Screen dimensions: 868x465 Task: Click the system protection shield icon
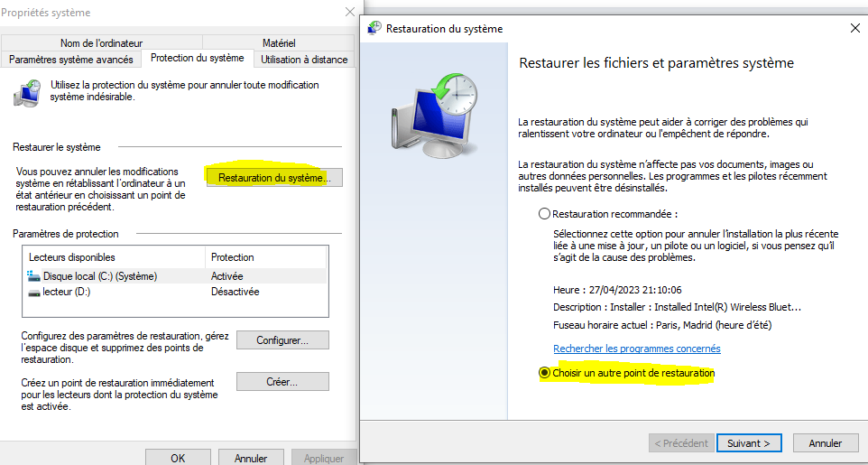pyautogui.click(x=26, y=92)
